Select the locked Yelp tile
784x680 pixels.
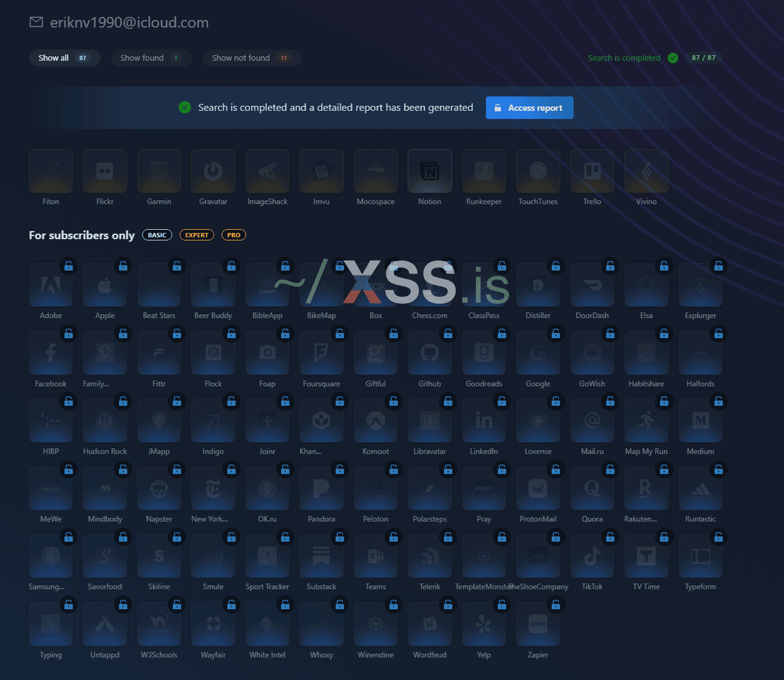point(484,624)
